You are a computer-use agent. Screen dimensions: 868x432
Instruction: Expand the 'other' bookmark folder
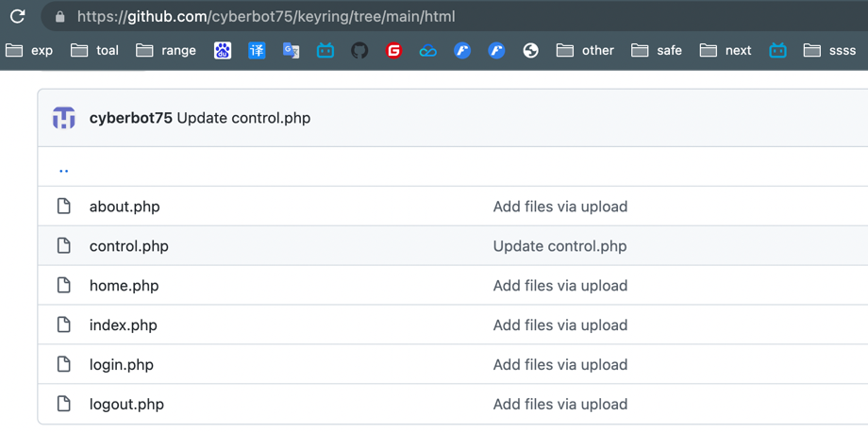[x=585, y=50]
